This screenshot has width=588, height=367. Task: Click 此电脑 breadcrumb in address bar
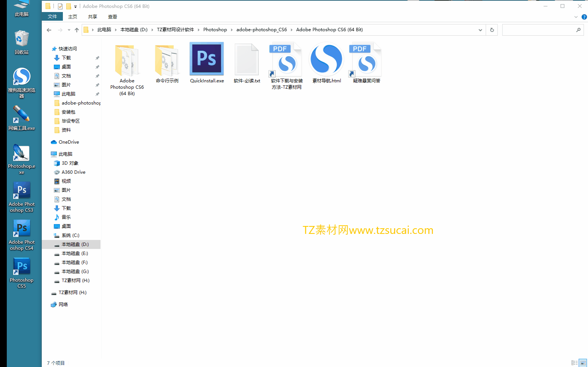click(x=104, y=30)
